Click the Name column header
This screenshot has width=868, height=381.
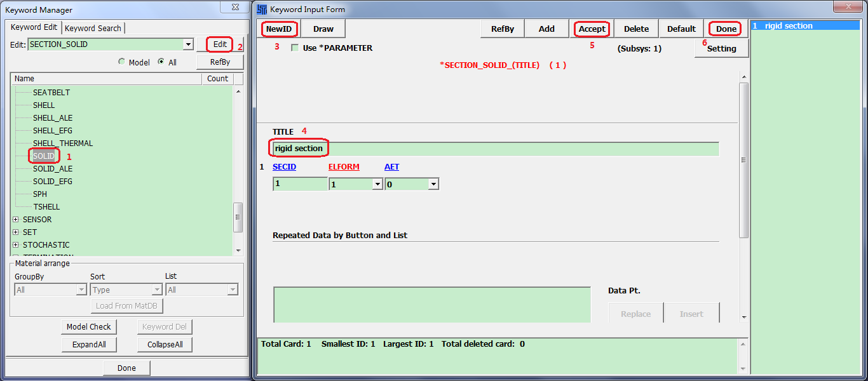pyautogui.click(x=106, y=79)
